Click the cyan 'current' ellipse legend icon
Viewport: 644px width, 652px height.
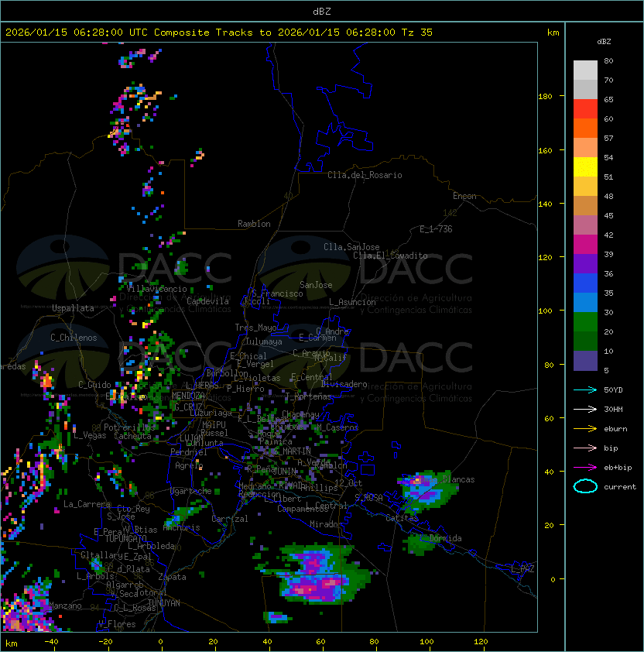click(585, 486)
